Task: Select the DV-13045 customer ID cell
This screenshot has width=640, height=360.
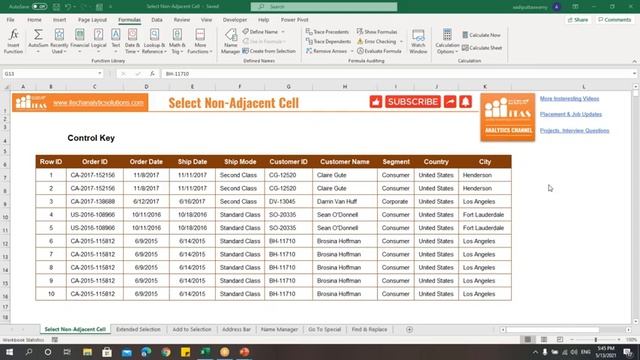Action: point(289,202)
